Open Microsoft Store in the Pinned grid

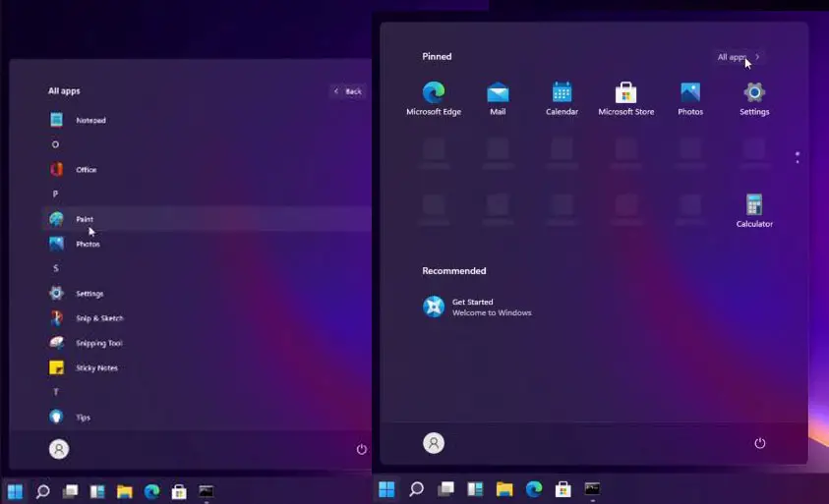click(x=626, y=99)
